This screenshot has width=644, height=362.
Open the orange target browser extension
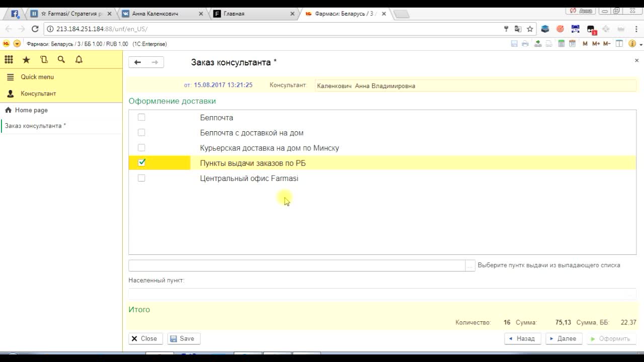click(x=560, y=29)
